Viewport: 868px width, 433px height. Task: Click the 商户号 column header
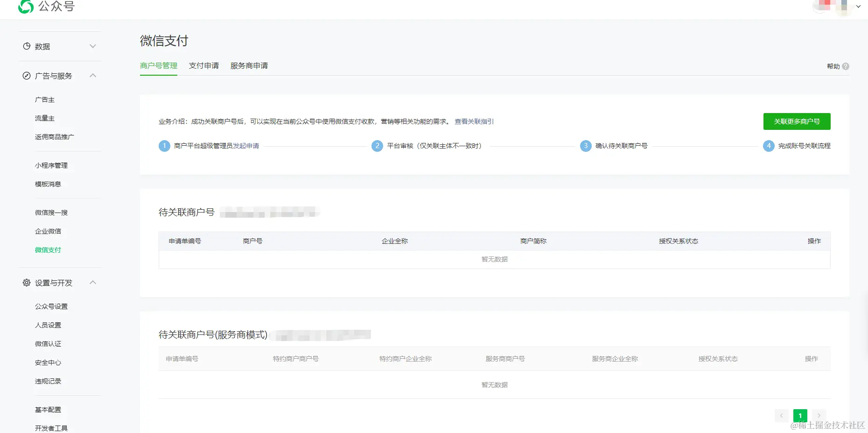point(252,241)
